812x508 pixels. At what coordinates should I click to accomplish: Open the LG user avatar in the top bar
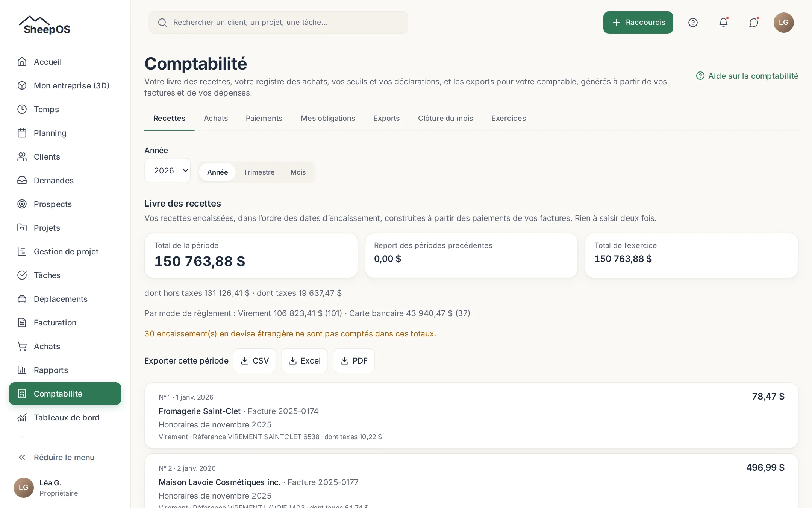pyautogui.click(x=784, y=23)
